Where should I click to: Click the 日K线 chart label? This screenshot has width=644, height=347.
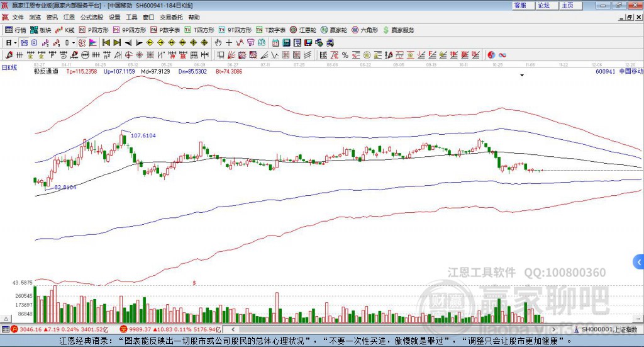tap(9, 68)
